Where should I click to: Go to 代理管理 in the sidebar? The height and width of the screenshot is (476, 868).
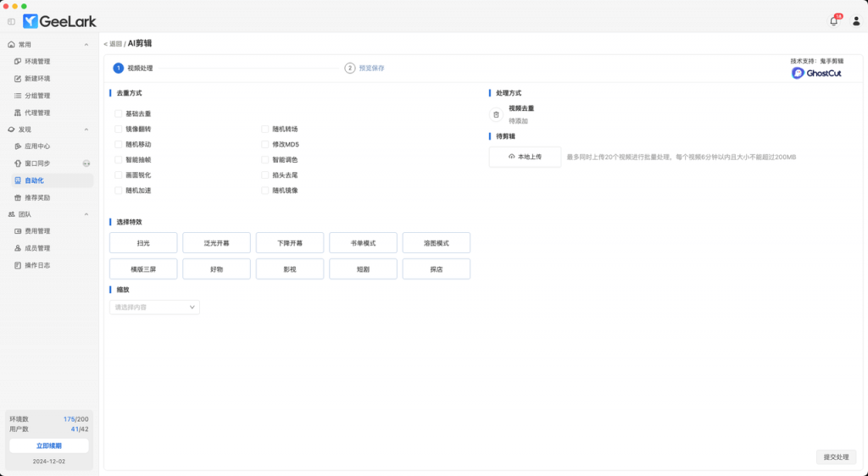[x=37, y=113]
